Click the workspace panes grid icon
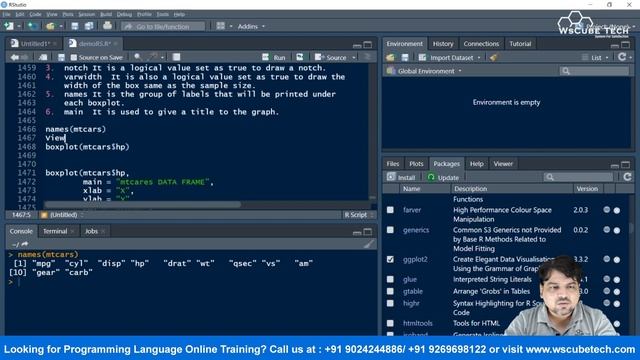 coord(220,26)
